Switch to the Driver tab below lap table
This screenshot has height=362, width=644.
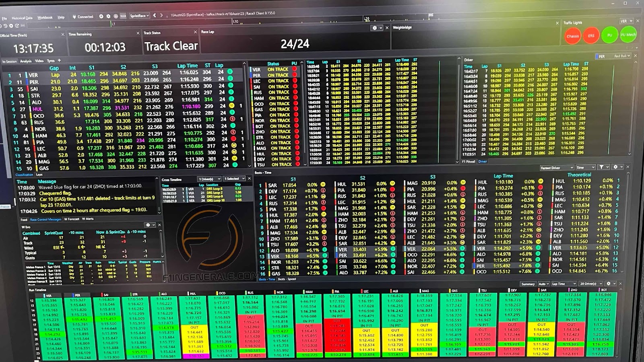pos(483,161)
